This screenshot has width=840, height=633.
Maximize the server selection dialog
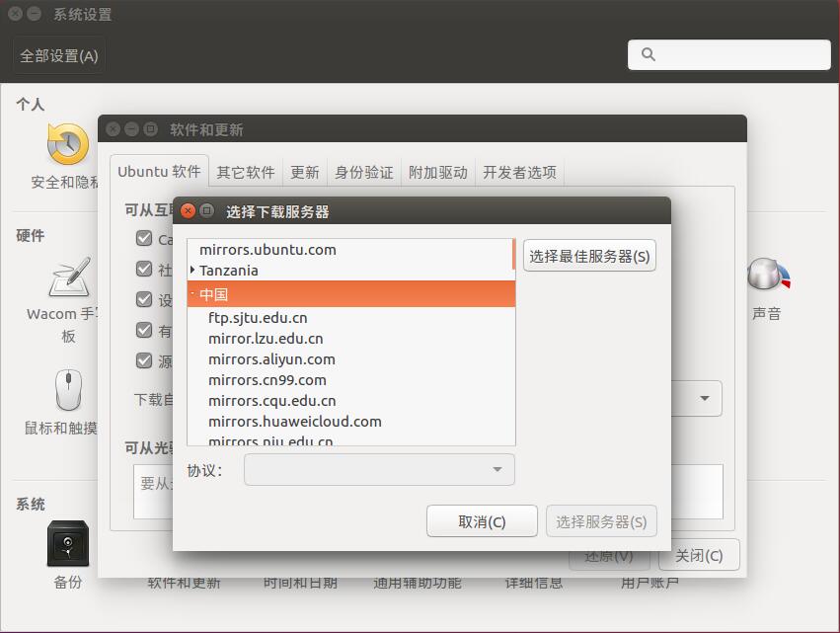(x=206, y=210)
